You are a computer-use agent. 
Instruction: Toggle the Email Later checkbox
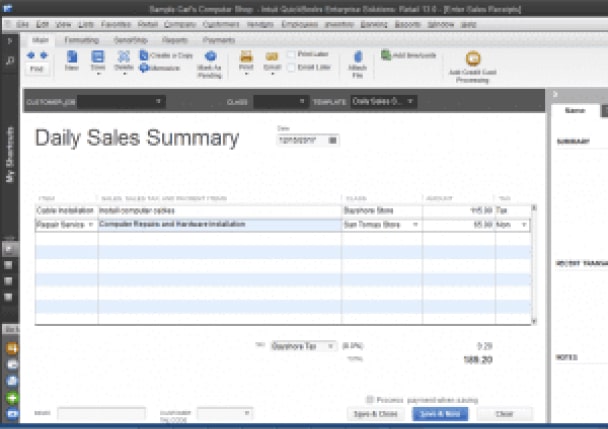pyautogui.click(x=291, y=67)
